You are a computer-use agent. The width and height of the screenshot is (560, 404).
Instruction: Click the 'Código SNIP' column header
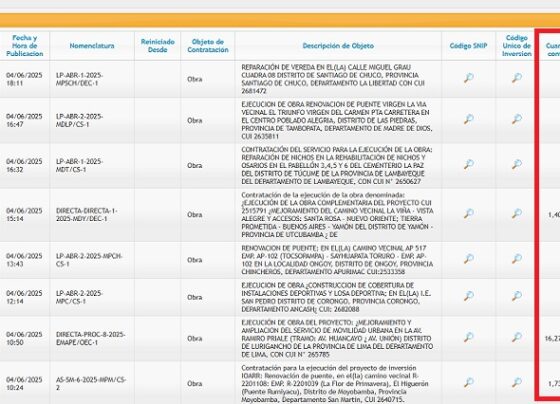(468, 46)
